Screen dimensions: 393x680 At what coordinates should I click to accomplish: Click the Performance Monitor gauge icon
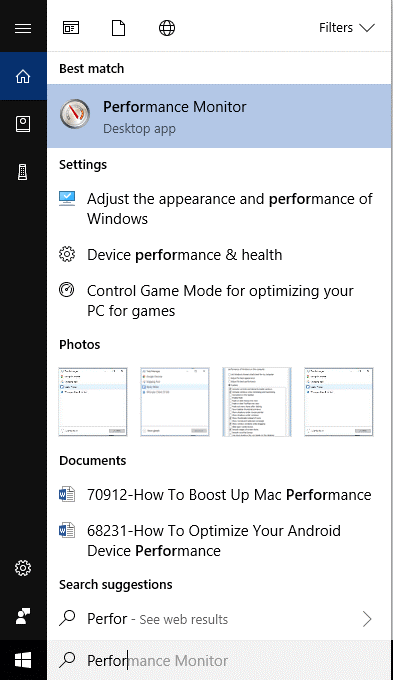(75, 114)
